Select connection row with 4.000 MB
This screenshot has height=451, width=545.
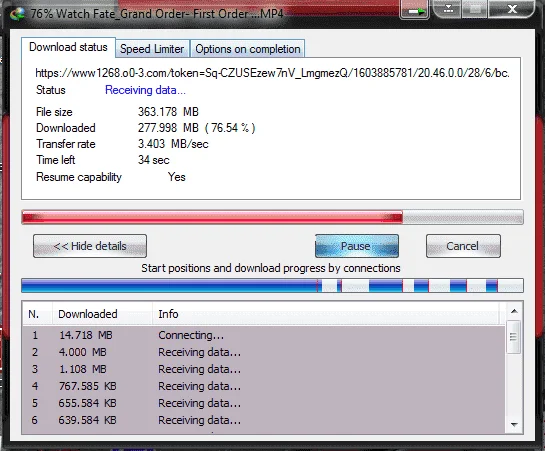[x=264, y=352]
